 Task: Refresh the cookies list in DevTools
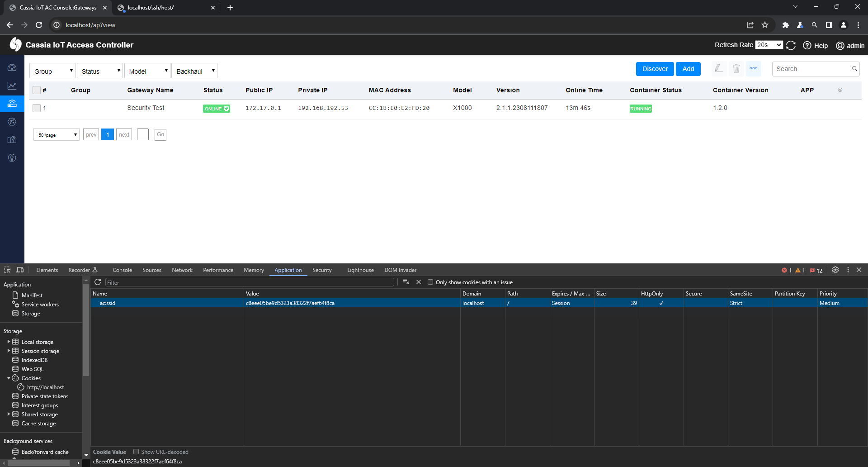(98, 282)
